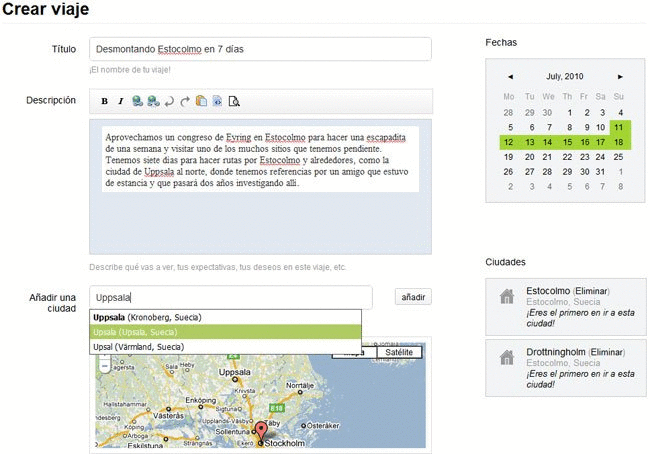Select July 18 in calendar

click(618, 142)
